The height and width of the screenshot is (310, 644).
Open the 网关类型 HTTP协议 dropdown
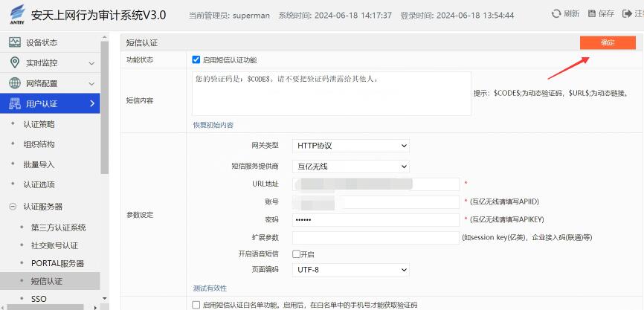(350, 146)
